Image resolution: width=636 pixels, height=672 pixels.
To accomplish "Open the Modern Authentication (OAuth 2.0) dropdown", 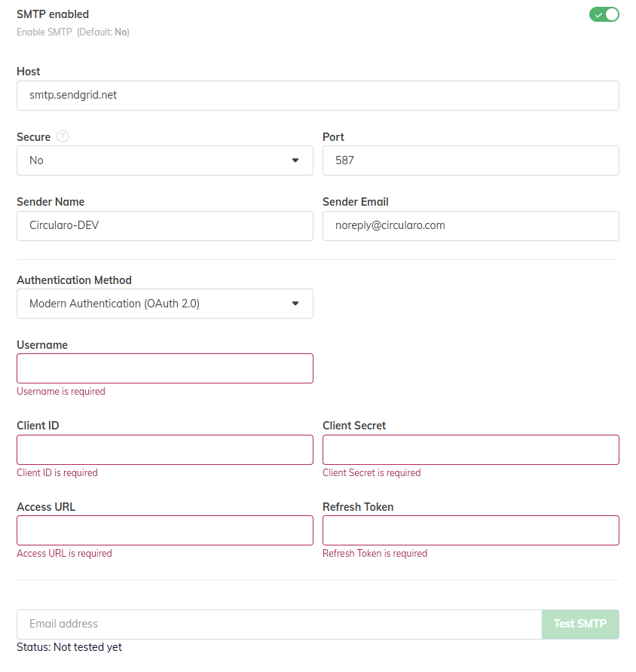I will (164, 304).
